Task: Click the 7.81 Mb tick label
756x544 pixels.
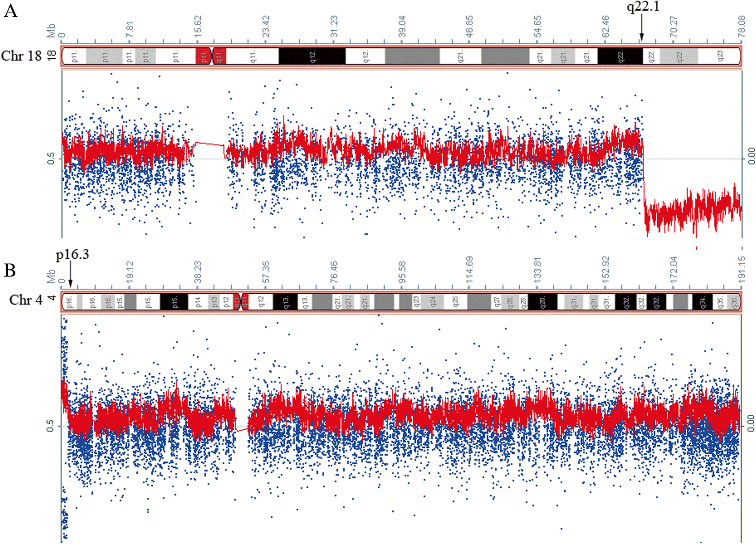Action: click(x=130, y=30)
